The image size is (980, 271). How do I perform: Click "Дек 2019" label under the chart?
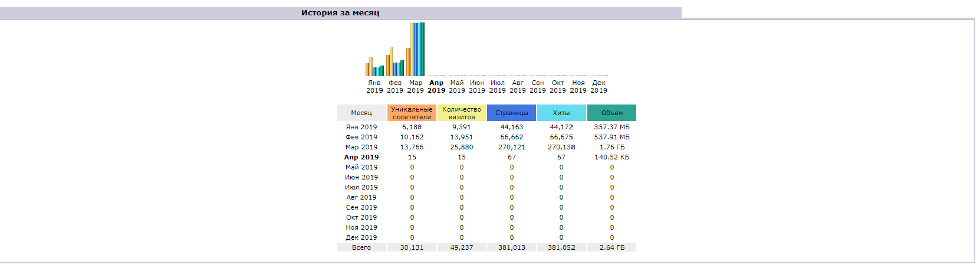598,87
